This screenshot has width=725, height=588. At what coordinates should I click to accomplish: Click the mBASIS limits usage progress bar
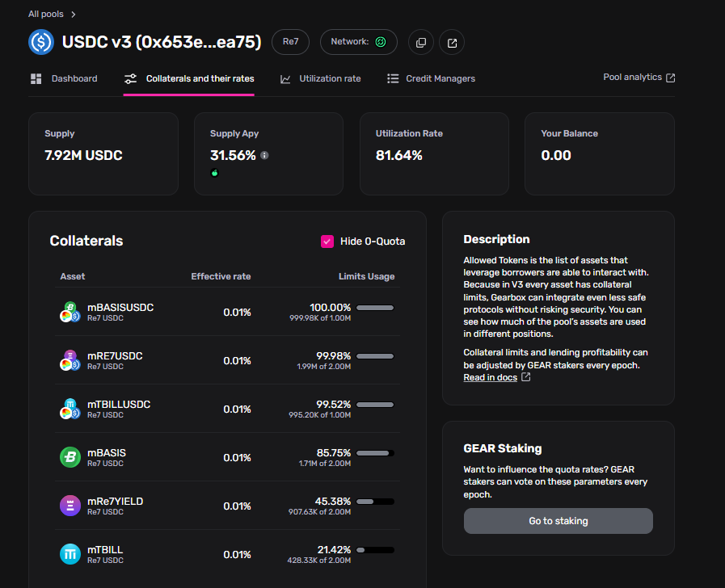click(375, 453)
